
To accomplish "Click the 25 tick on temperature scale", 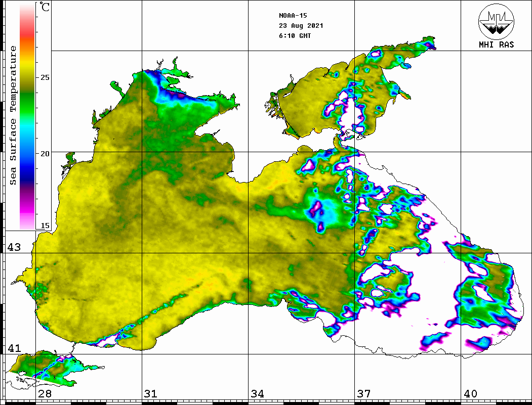I will [x=45, y=77].
